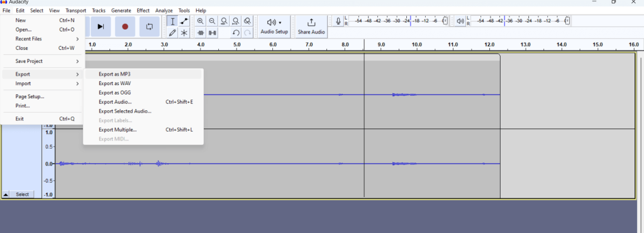
Task: Select Export Multiple... option
Action: tap(143, 130)
